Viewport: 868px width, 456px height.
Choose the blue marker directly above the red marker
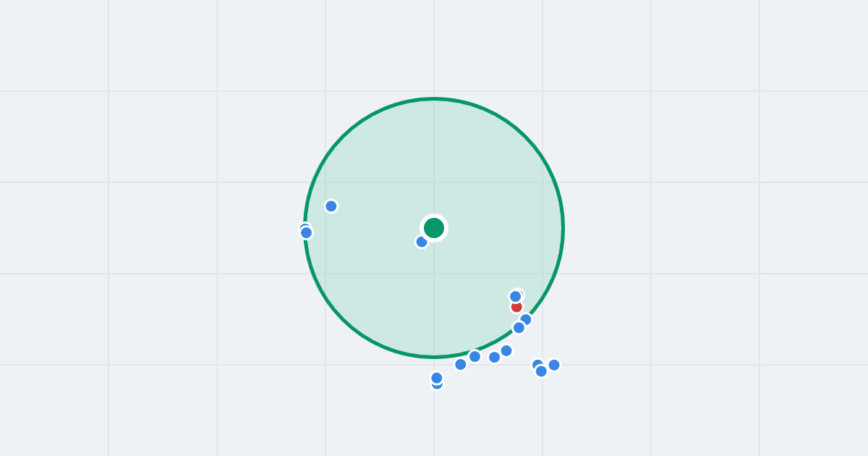pos(516,296)
